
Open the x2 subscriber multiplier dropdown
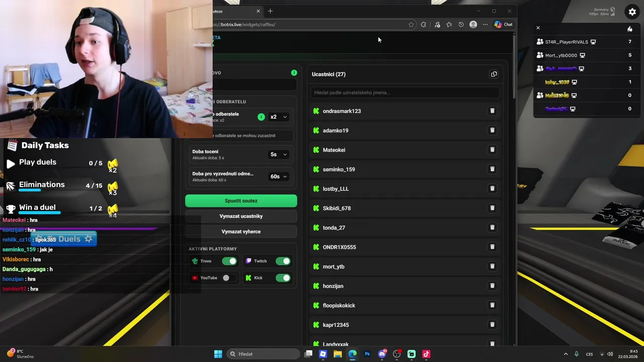(278, 117)
